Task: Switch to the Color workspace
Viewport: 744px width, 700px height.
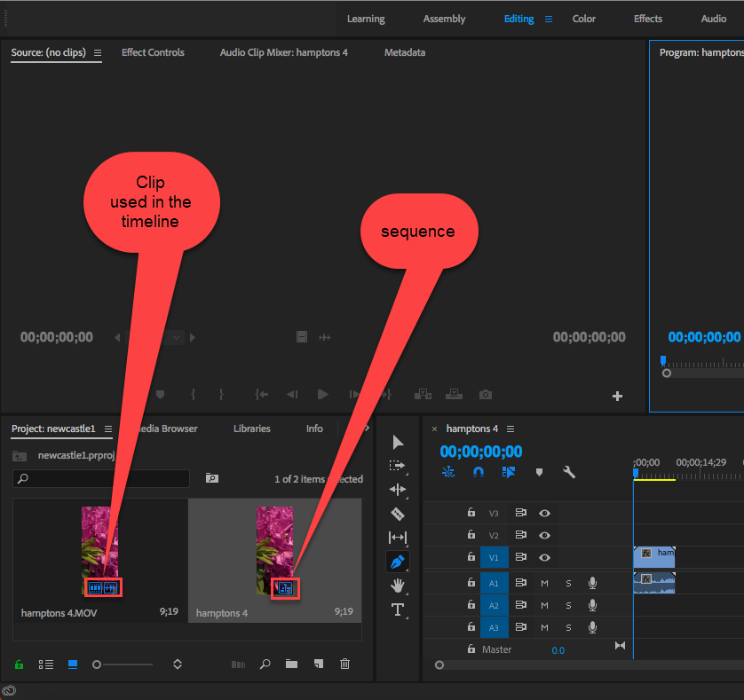Action: pyautogui.click(x=583, y=19)
